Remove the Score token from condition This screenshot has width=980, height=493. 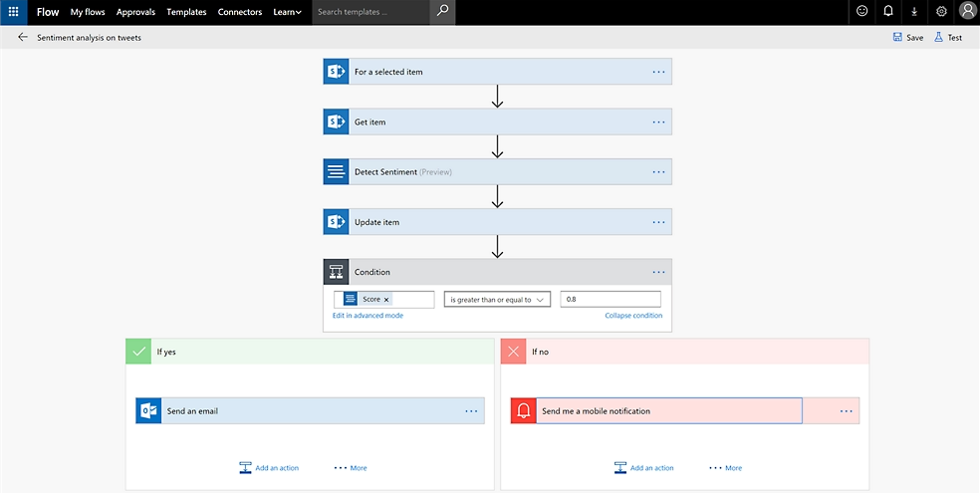click(x=386, y=300)
